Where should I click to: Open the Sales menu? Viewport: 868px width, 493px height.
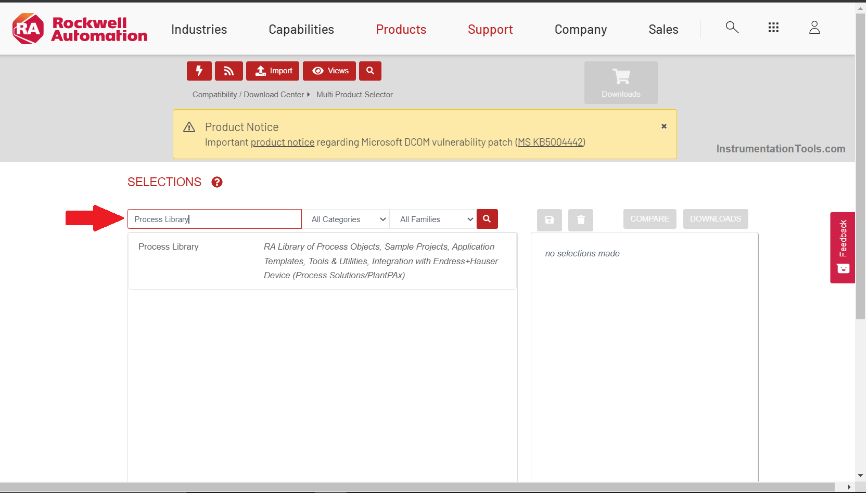point(663,30)
